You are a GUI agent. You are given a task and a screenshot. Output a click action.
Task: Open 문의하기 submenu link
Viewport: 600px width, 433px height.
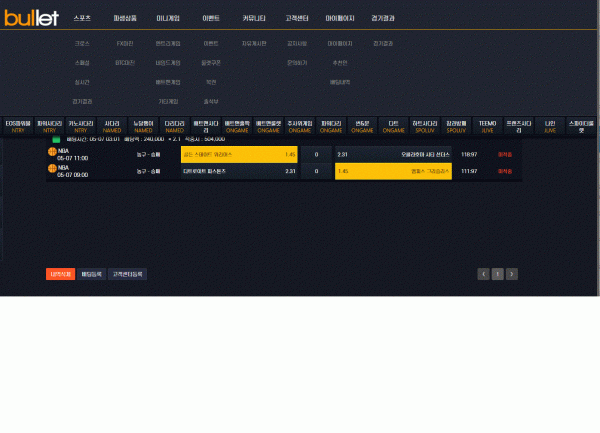(x=297, y=63)
